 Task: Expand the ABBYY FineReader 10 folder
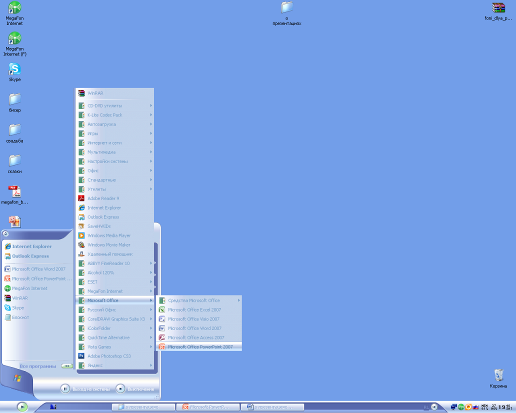(115, 263)
